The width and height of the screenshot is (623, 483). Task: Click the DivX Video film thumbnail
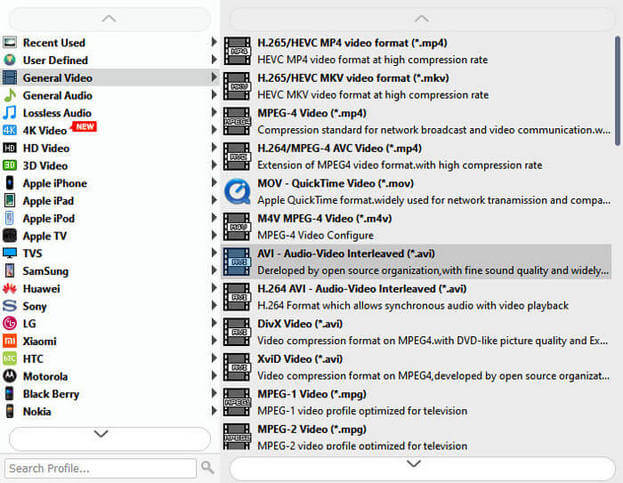point(237,332)
